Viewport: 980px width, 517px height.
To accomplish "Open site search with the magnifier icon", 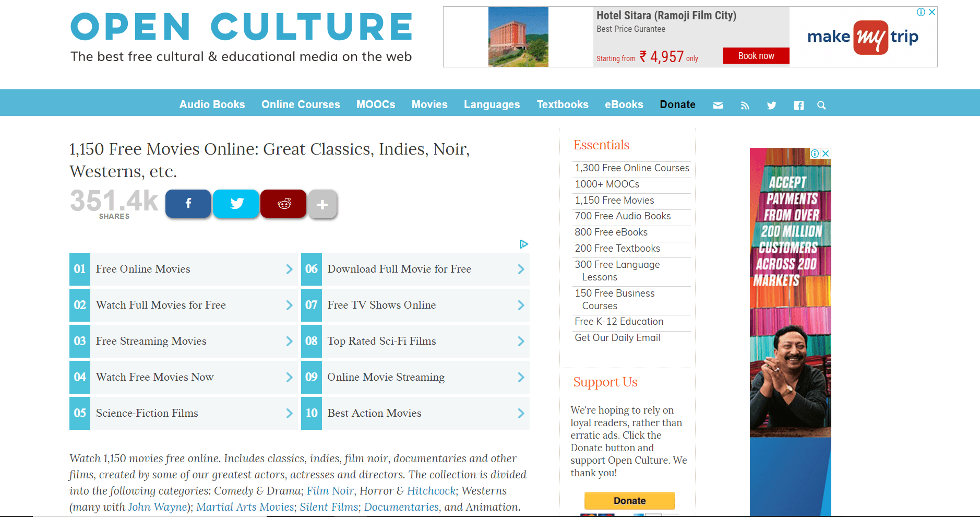I will point(821,105).
